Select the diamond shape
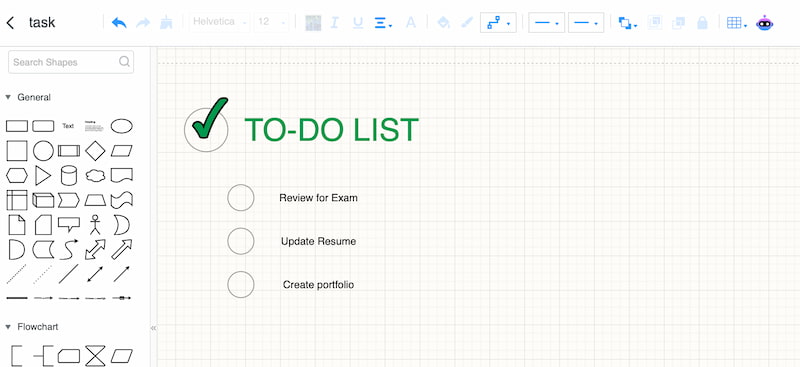The image size is (800, 367). (x=95, y=151)
